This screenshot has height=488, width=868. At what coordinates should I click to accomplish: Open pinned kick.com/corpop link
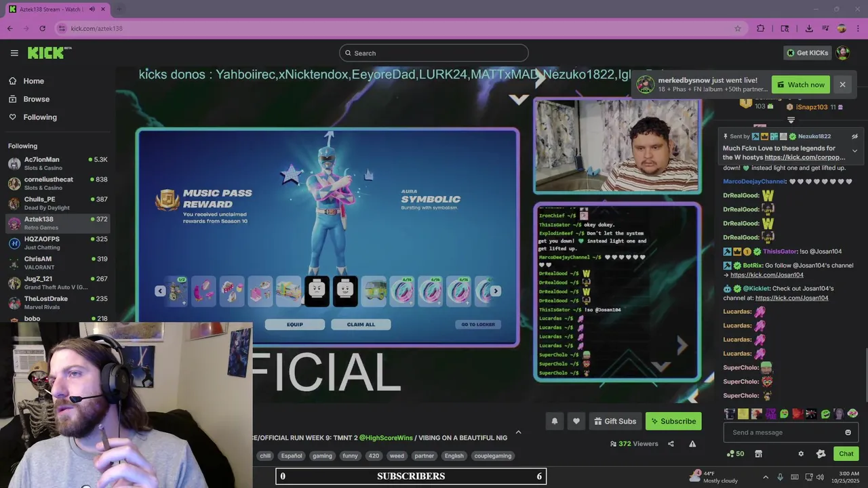pos(805,157)
